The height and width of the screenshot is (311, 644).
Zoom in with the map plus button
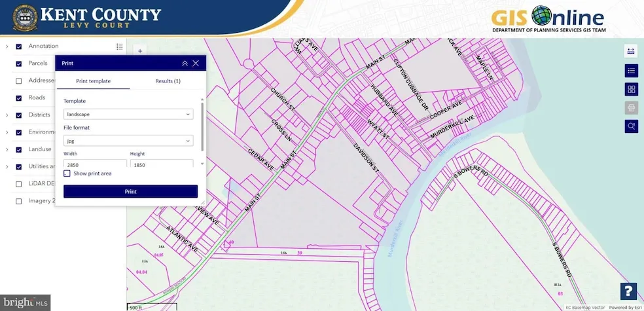140,50
